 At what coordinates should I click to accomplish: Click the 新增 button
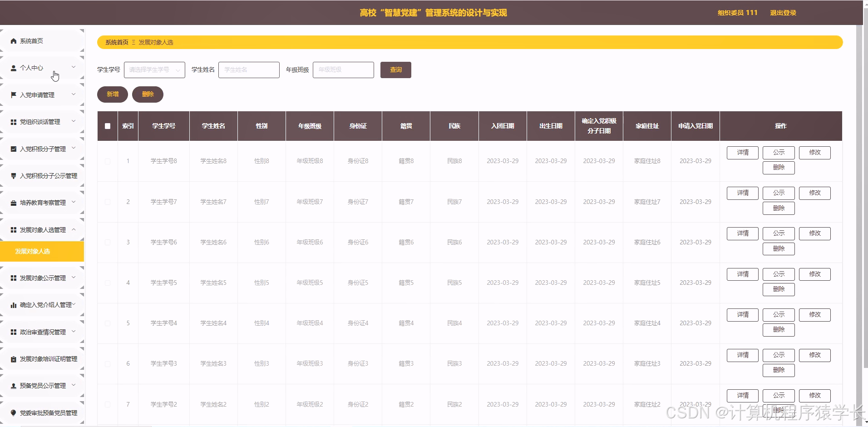pos(113,94)
